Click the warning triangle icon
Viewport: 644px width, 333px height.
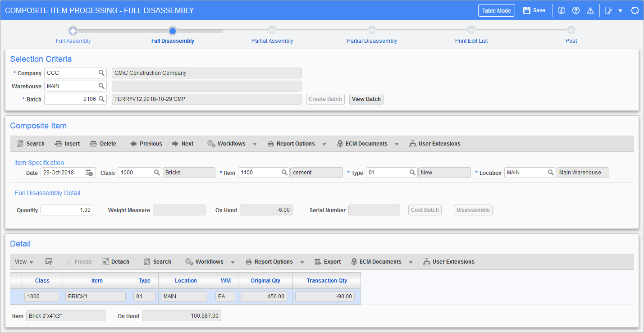point(589,10)
